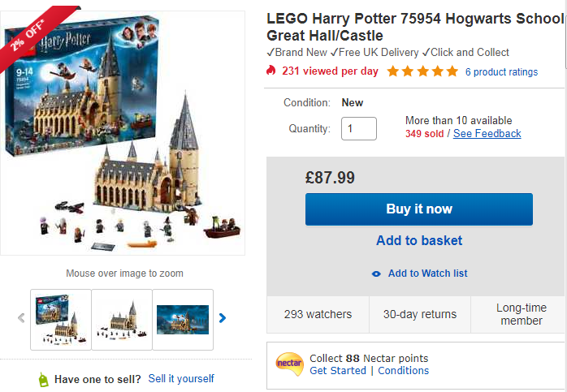567x392 pixels.
Task: Open the See Feedback link
Action: pos(487,133)
